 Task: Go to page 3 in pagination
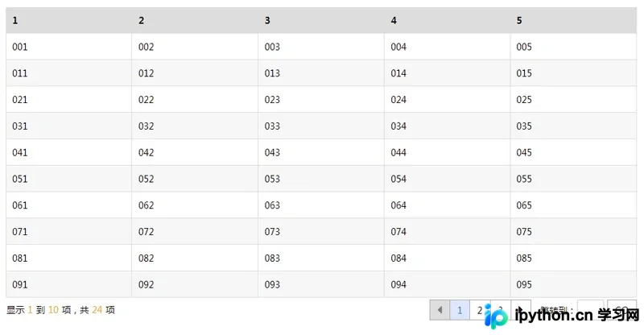500,310
